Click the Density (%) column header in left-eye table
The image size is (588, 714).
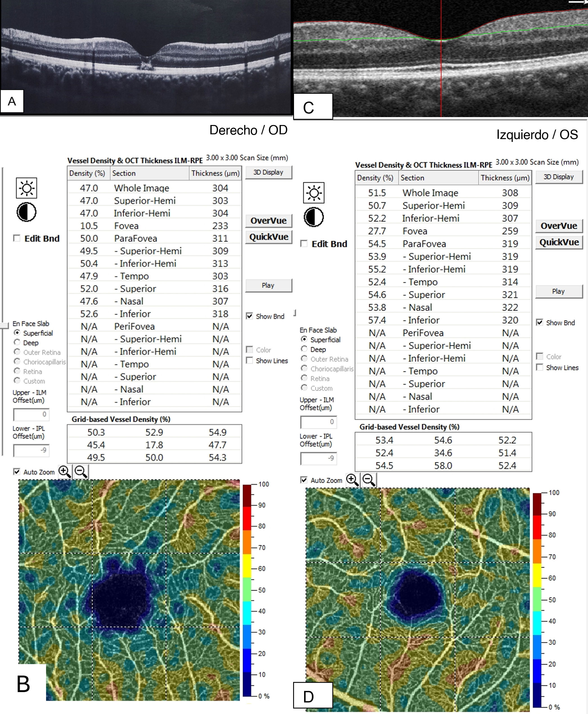pyautogui.click(x=375, y=178)
